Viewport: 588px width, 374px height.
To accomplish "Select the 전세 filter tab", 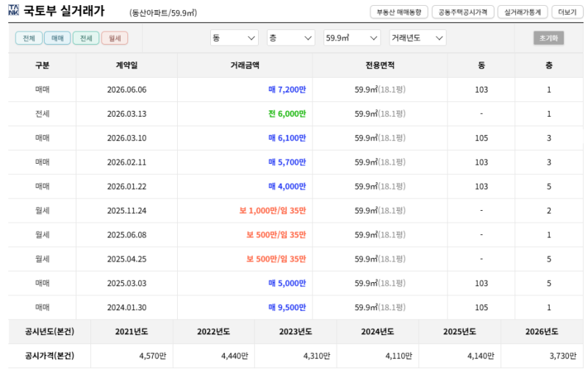I will [86, 38].
